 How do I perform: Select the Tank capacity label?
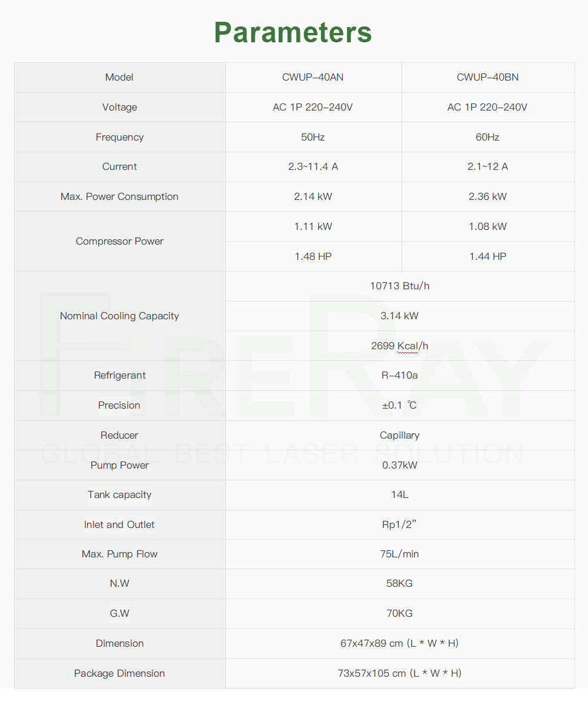coord(119,495)
